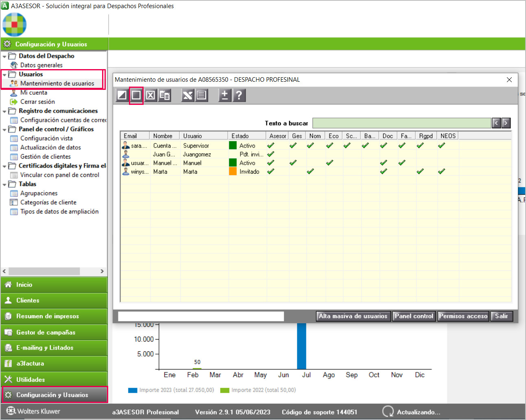The height and width of the screenshot is (420, 526).
Task: Click the tree scrollbar right arrow
Action: coord(102,271)
